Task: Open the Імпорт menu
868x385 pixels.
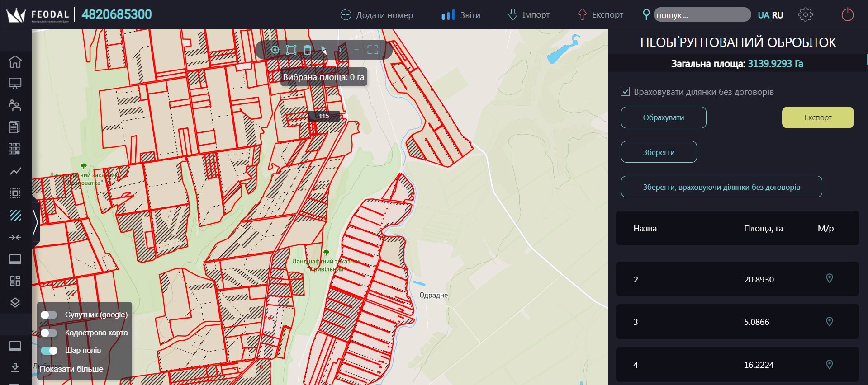Action: (x=529, y=15)
